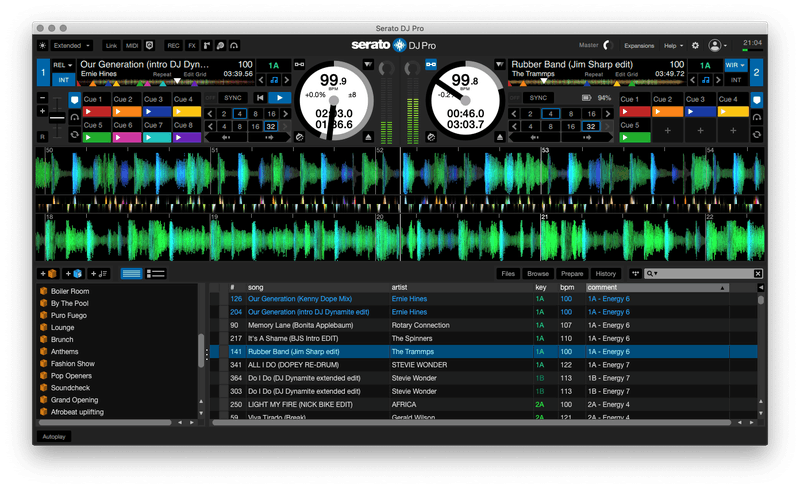Select the cue points tab on deck 1
Image resolution: width=800 pixels, height=488 pixels.
pyautogui.click(x=74, y=100)
